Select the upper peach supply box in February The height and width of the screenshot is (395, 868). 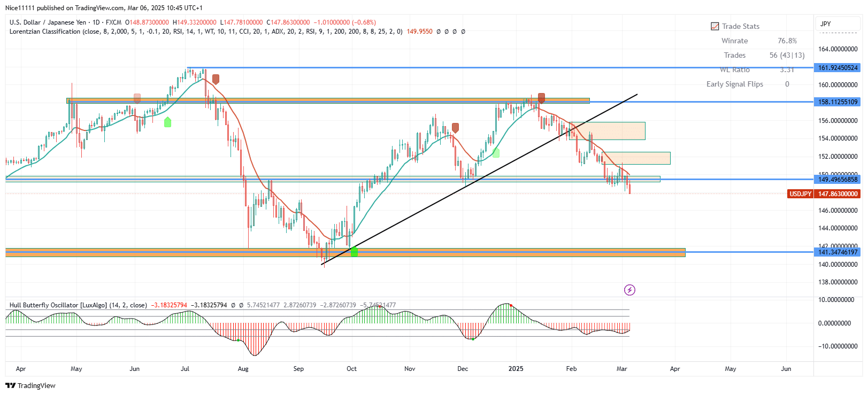607,131
